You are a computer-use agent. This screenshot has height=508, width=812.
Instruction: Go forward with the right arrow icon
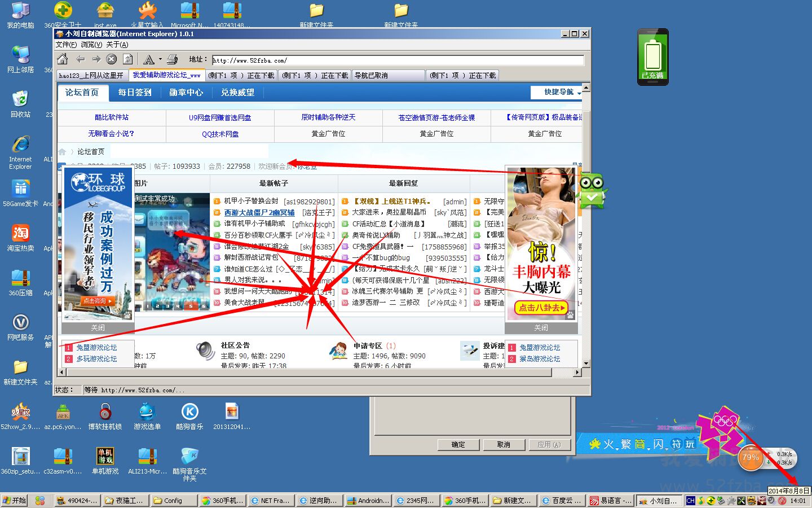96,59
